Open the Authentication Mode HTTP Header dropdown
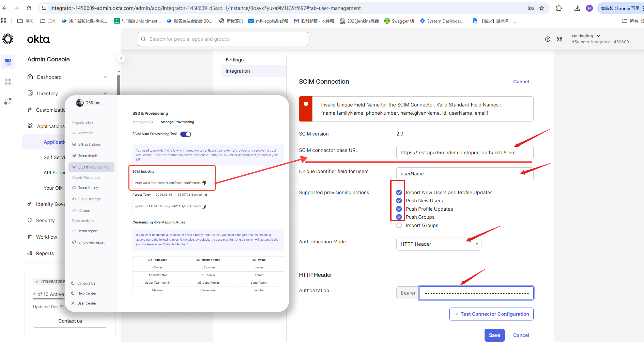The width and height of the screenshot is (644, 342). 439,244
